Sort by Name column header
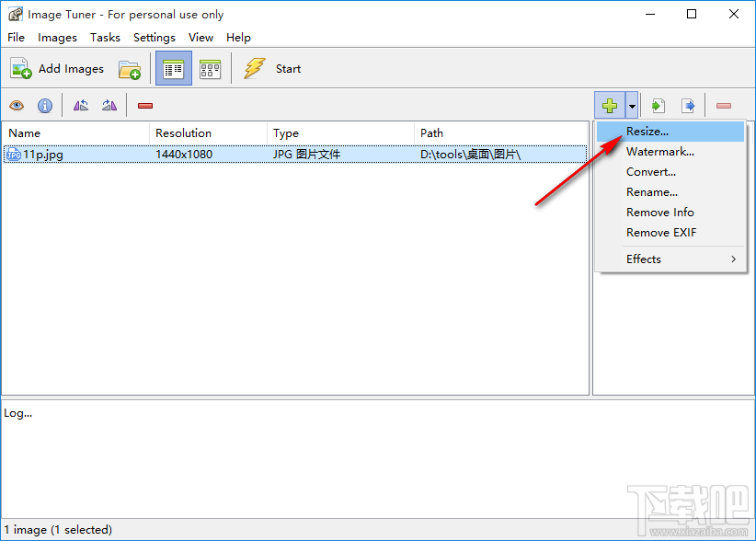This screenshot has height=541, width=756. [x=75, y=133]
